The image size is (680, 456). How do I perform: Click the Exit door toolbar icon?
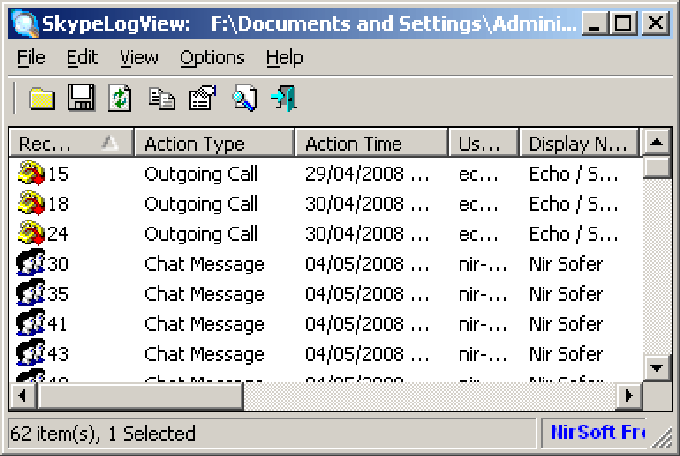[284, 98]
